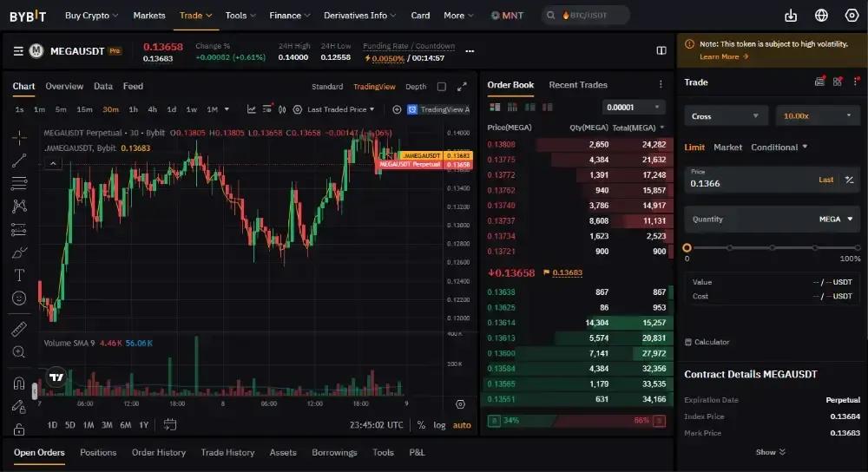Click the Learn More link
Viewport: 868px width, 472px height.
(x=724, y=56)
